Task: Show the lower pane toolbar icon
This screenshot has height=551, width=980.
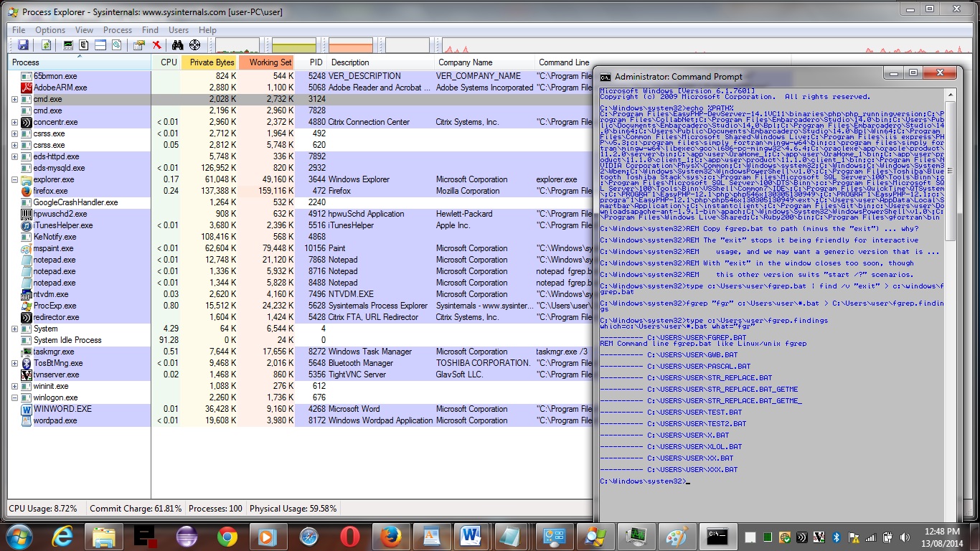Action: click(100, 45)
